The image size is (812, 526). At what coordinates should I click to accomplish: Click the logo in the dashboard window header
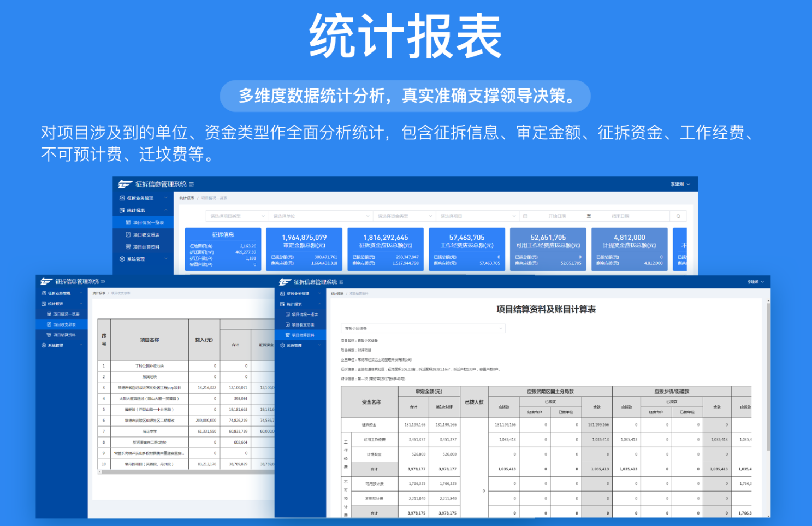pos(125,185)
